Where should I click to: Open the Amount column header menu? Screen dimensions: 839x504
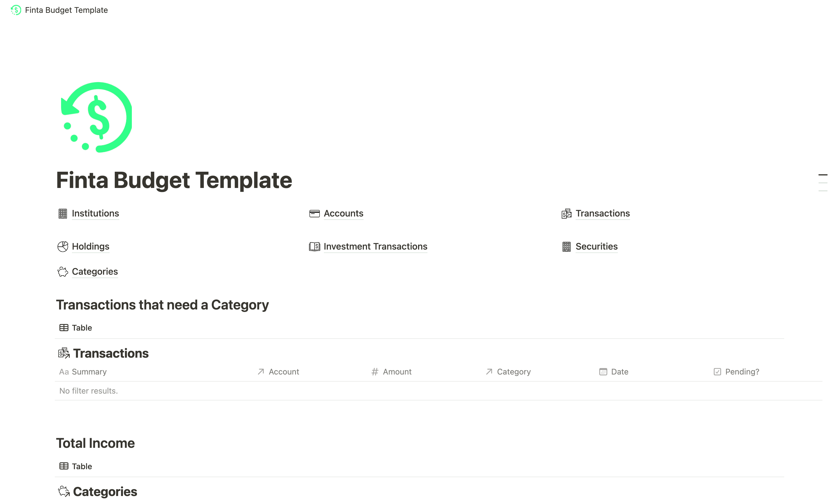pos(397,372)
